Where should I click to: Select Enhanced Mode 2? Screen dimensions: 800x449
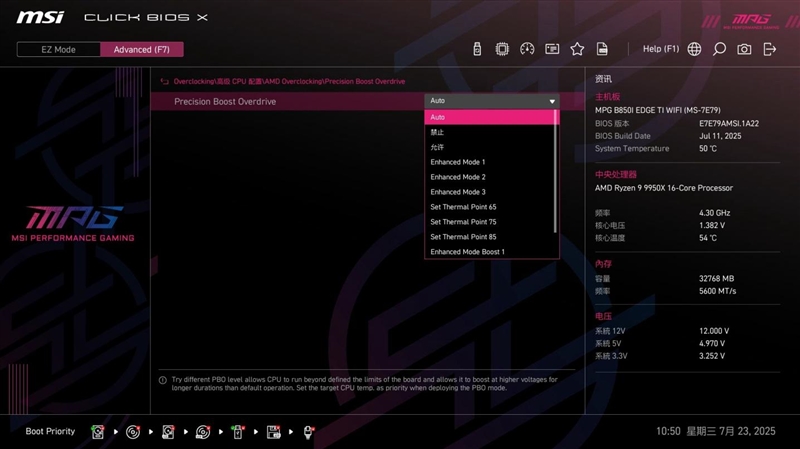458,177
